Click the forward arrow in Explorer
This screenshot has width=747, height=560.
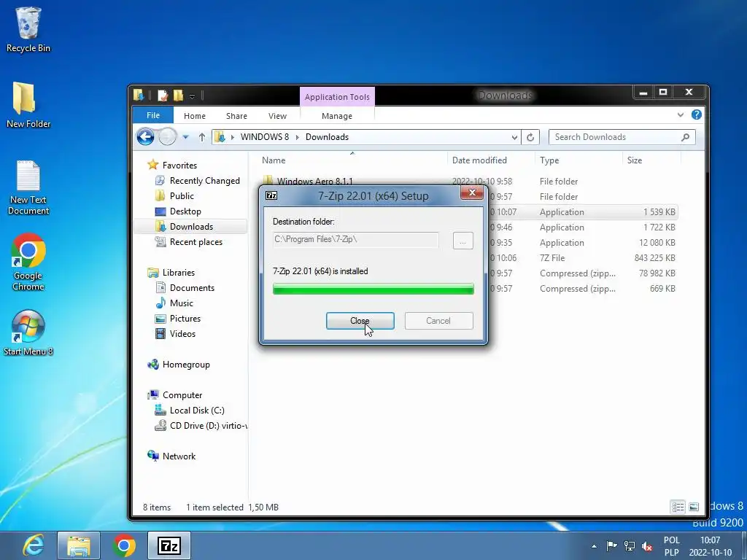click(x=167, y=137)
